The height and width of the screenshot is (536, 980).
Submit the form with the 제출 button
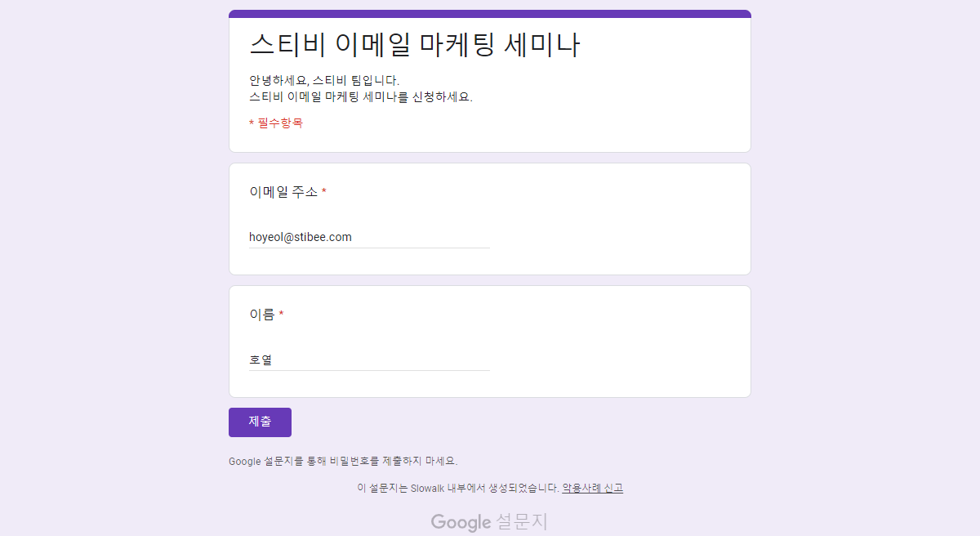pos(260,422)
